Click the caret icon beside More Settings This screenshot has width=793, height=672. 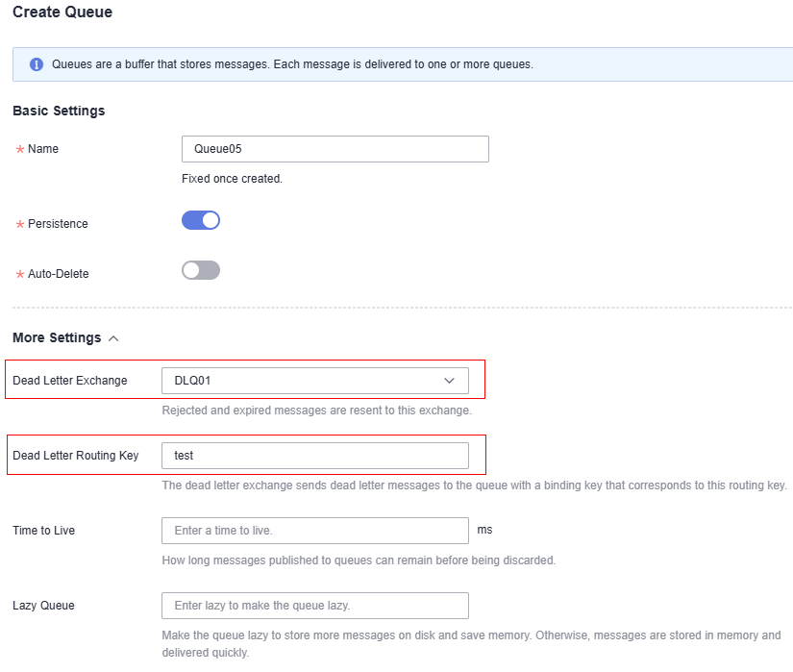pos(113,338)
